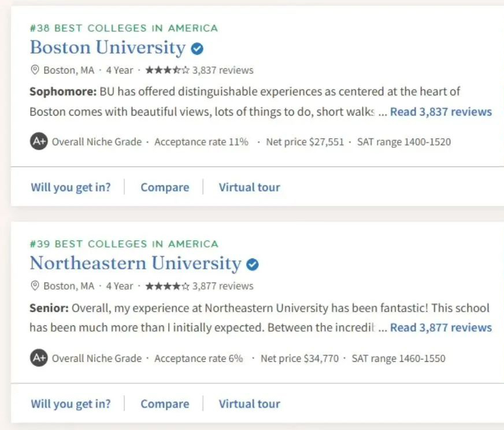Open Read 3,837 reviews link

(440, 112)
